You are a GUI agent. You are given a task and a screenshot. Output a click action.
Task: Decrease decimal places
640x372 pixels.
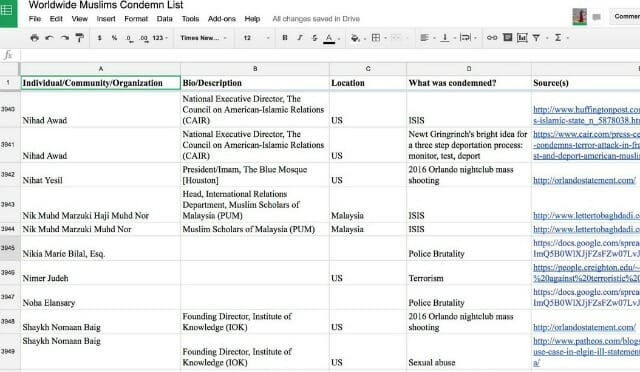point(129,38)
